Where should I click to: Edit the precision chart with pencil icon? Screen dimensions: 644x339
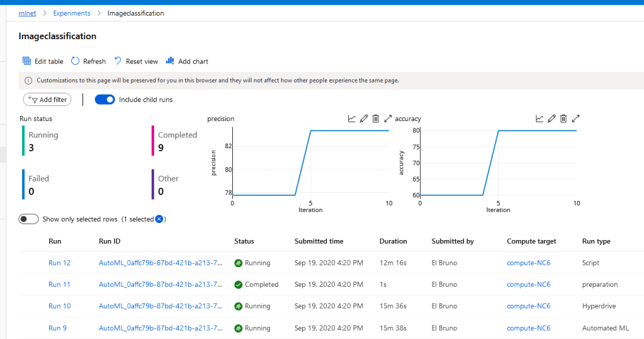pos(364,118)
